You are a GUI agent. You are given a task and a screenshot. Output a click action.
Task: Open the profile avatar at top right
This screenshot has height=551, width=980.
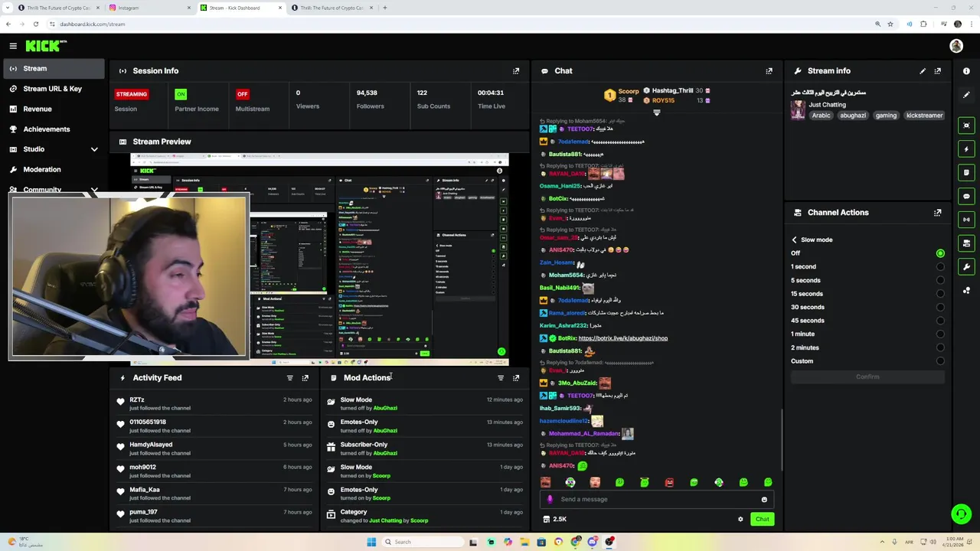[956, 46]
